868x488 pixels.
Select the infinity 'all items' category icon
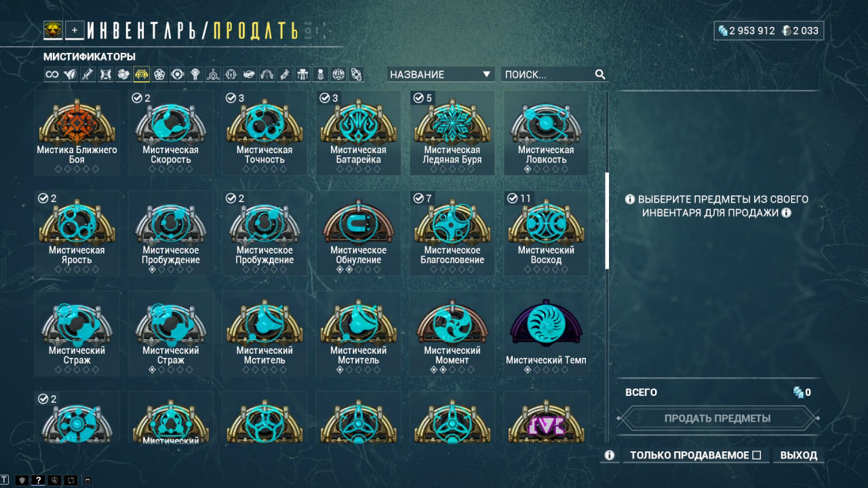coord(52,75)
